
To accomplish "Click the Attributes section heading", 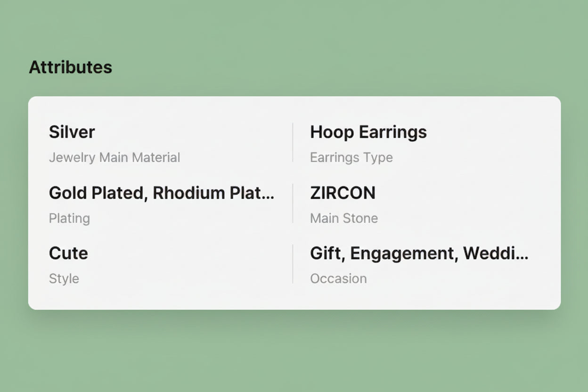I will pyautogui.click(x=71, y=67).
